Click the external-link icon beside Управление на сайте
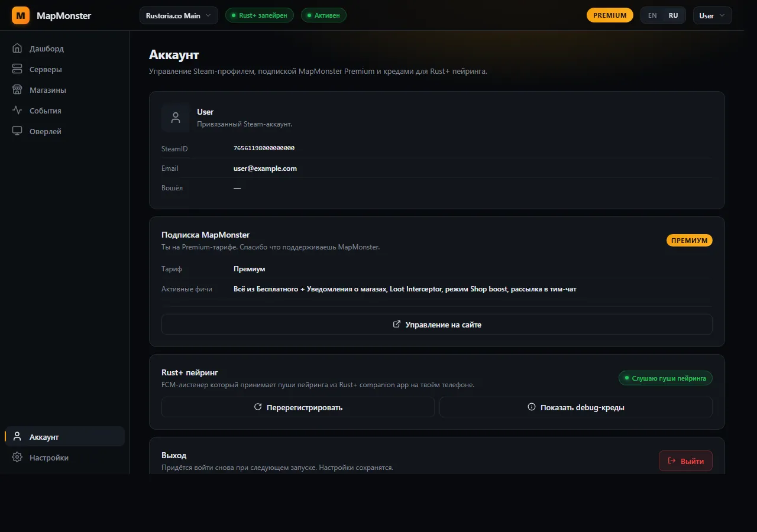The width and height of the screenshot is (757, 532). click(397, 324)
